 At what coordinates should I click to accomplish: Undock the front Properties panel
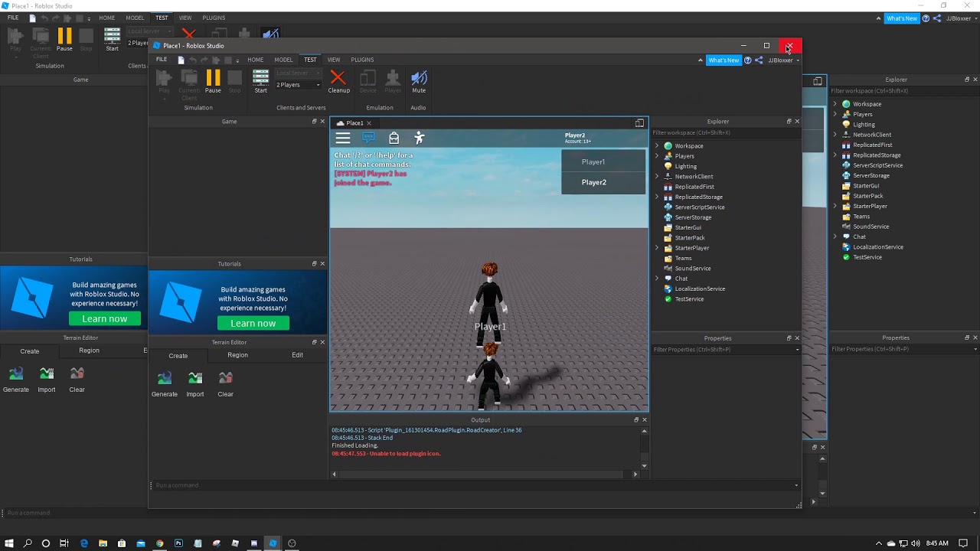pyautogui.click(x=789, y=338)
